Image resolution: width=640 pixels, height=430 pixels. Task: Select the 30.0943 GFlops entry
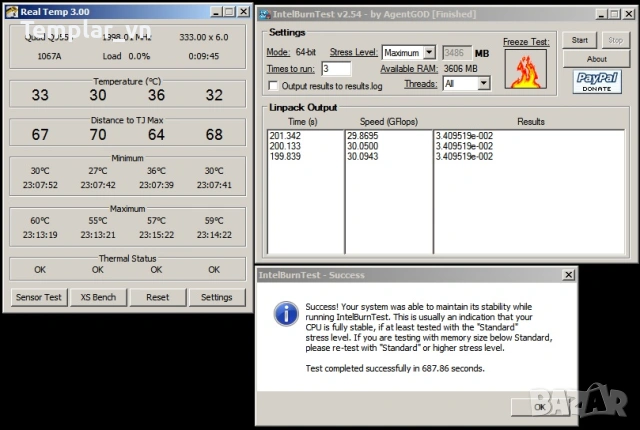(362, 156)
